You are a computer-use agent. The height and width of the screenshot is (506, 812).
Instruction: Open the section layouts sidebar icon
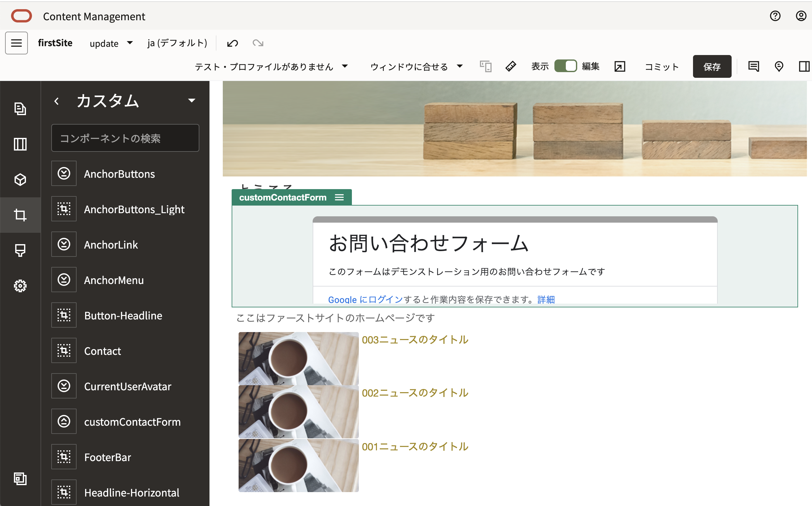20,144
